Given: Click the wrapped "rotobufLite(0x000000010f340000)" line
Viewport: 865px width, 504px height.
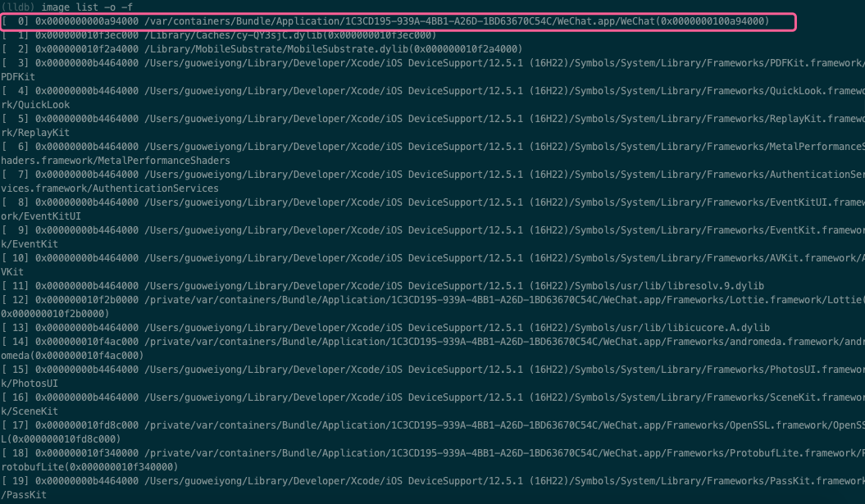Looking at the screenshot, I should [x=90, y=467].
